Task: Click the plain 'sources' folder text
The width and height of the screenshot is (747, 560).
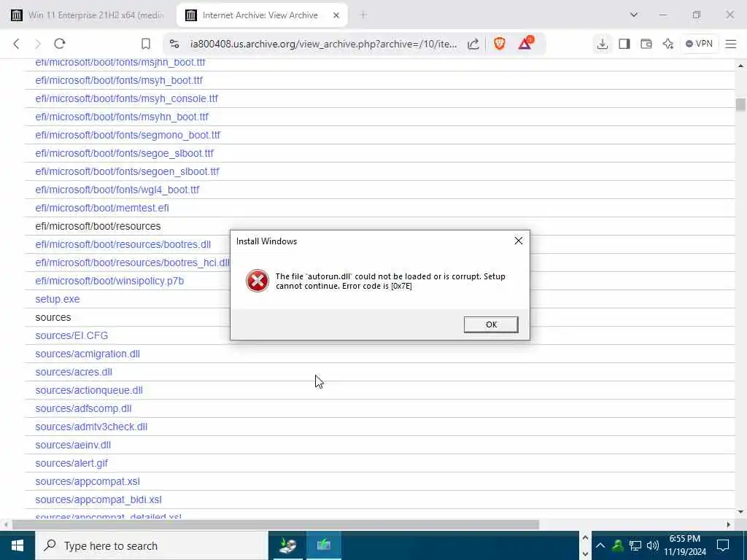Action: coord(53,318)
